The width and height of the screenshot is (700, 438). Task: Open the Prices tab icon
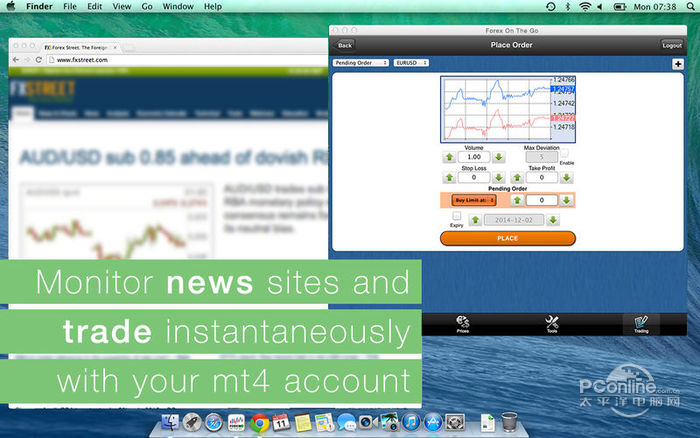tap(462, 324)
